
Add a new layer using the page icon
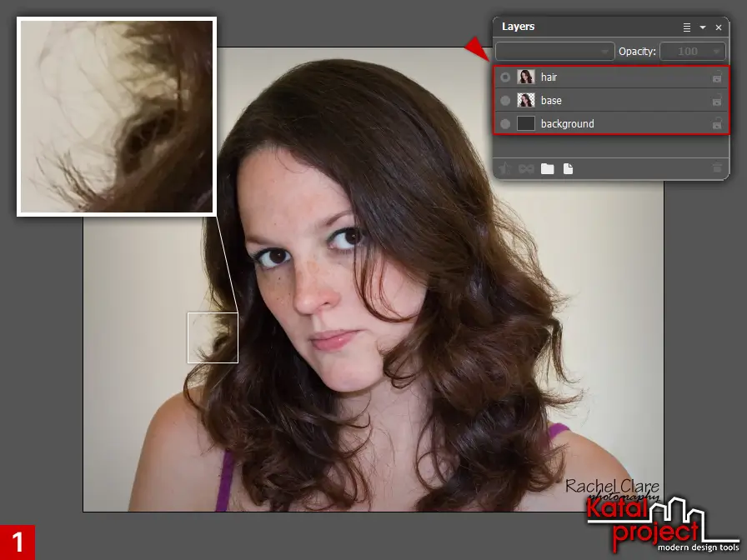click(x=569, y=167)
